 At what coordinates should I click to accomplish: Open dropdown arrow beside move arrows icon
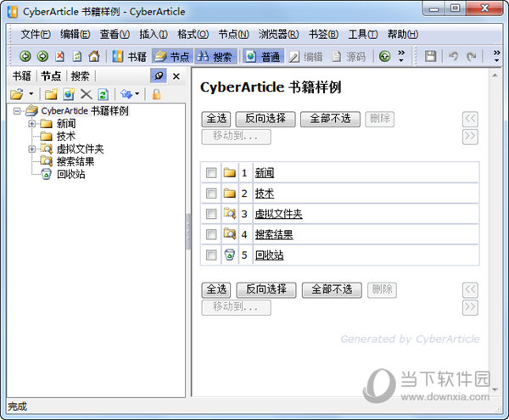click(x=137, y=94)
